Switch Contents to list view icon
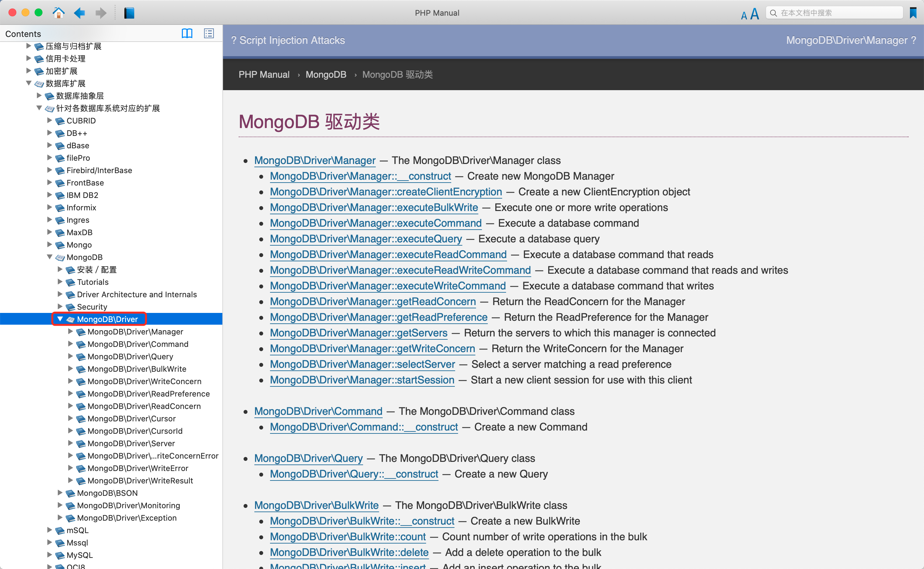Viewport: 924px width, 569px height. pos(209,34)
